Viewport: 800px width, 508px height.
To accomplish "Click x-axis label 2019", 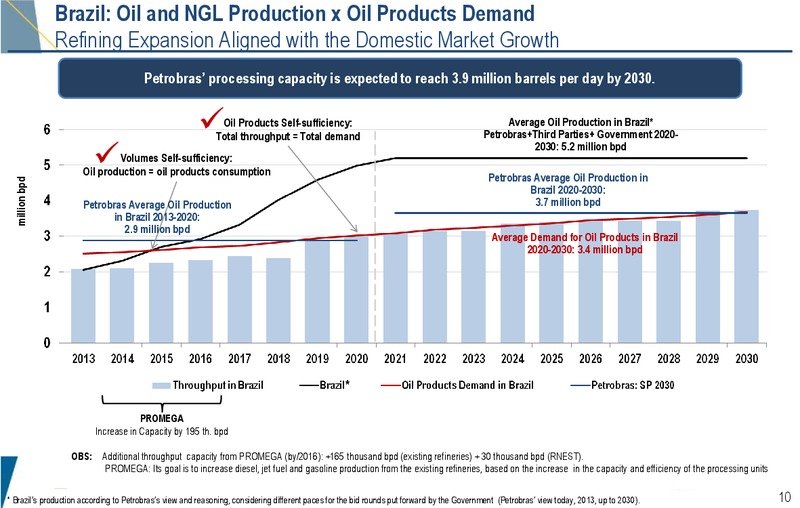I will point(317,359).
